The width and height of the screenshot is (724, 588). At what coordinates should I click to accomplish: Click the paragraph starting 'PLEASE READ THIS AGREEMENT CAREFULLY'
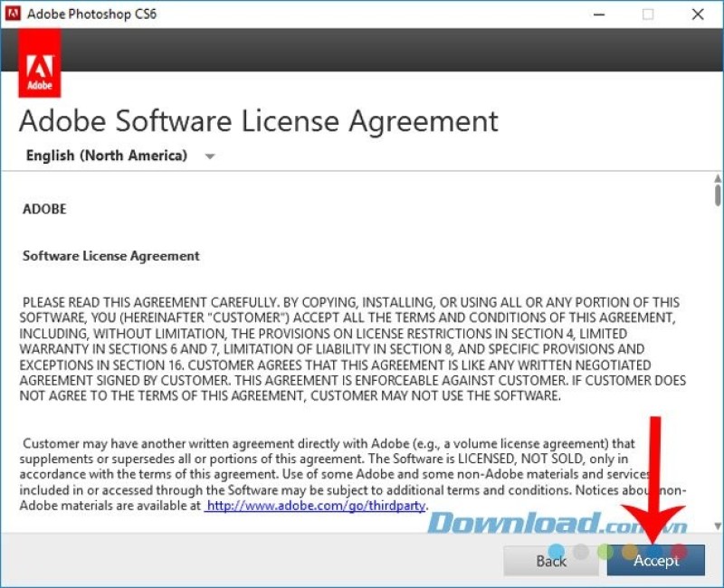point(353,349)
